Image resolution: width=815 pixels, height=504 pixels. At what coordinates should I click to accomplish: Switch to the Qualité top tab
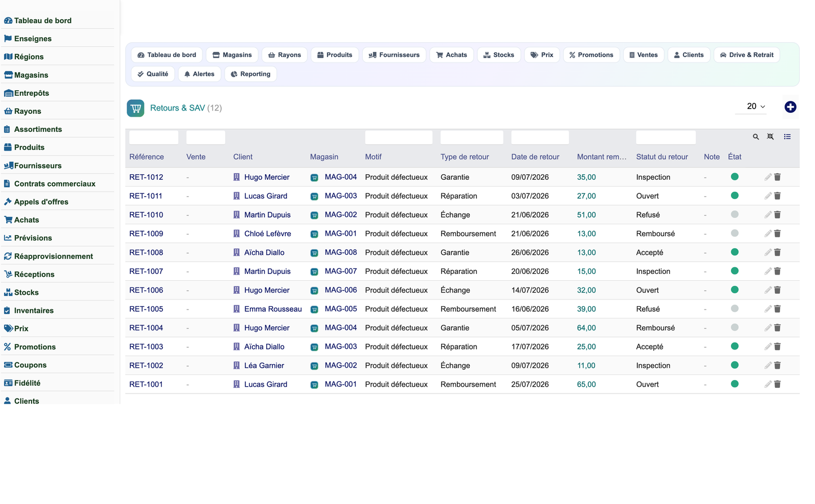[x=153, y=74]
